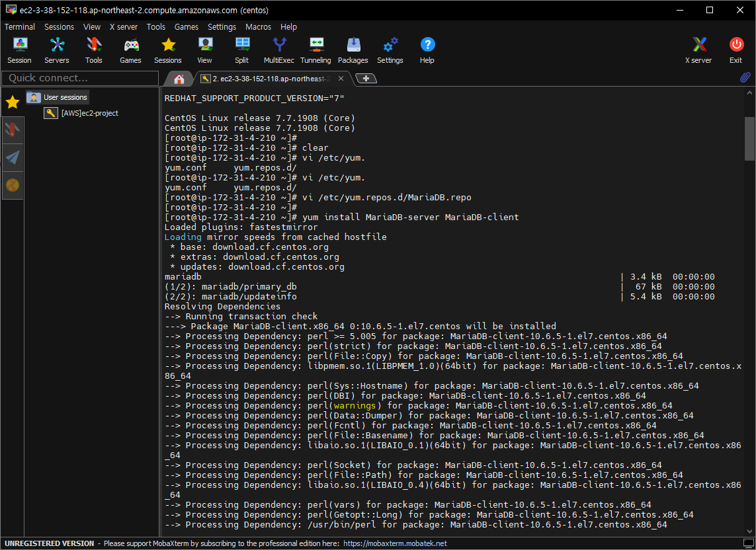Click the terminal scrollbar thumb
The height and width of the screenshot is (550, 756).
(749, 138)
